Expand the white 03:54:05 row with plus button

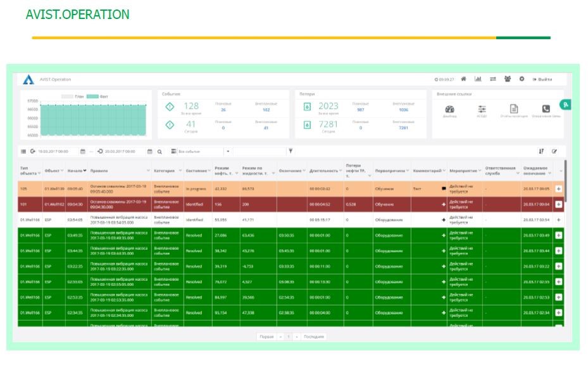point(558,220)
